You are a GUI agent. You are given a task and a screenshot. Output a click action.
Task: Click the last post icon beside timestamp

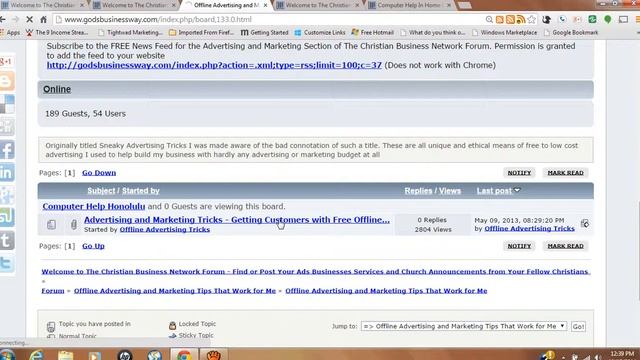pyautogui.click(x=585, y=223)
